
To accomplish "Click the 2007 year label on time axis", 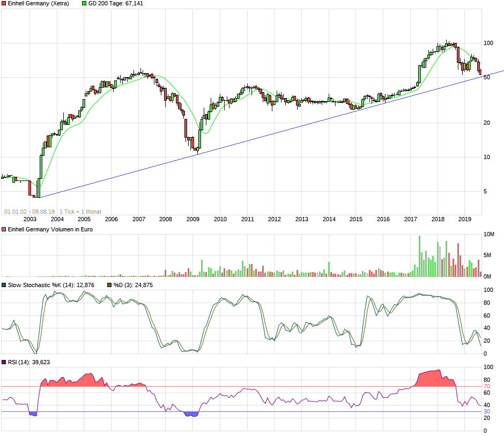I will pyautogui.click(x=138, y=219).
